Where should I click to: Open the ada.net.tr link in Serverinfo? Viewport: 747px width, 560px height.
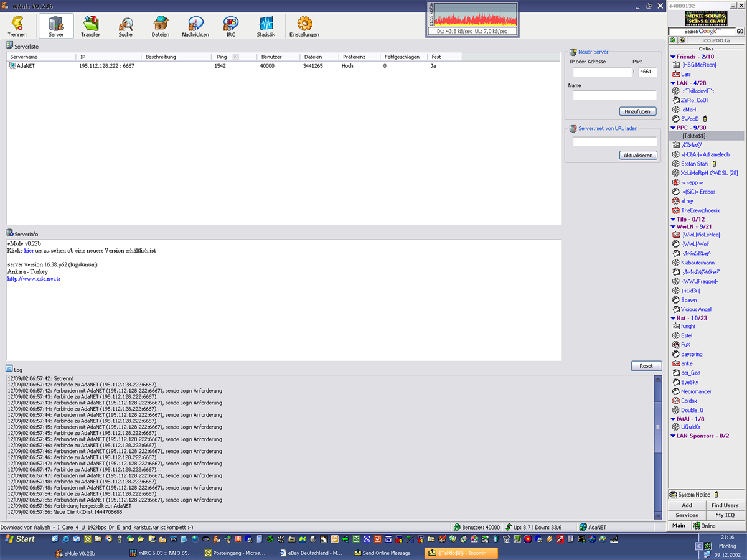[34, 279]
